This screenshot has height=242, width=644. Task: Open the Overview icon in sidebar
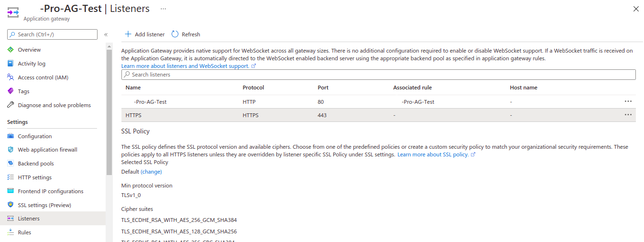(x=11, y=50)
